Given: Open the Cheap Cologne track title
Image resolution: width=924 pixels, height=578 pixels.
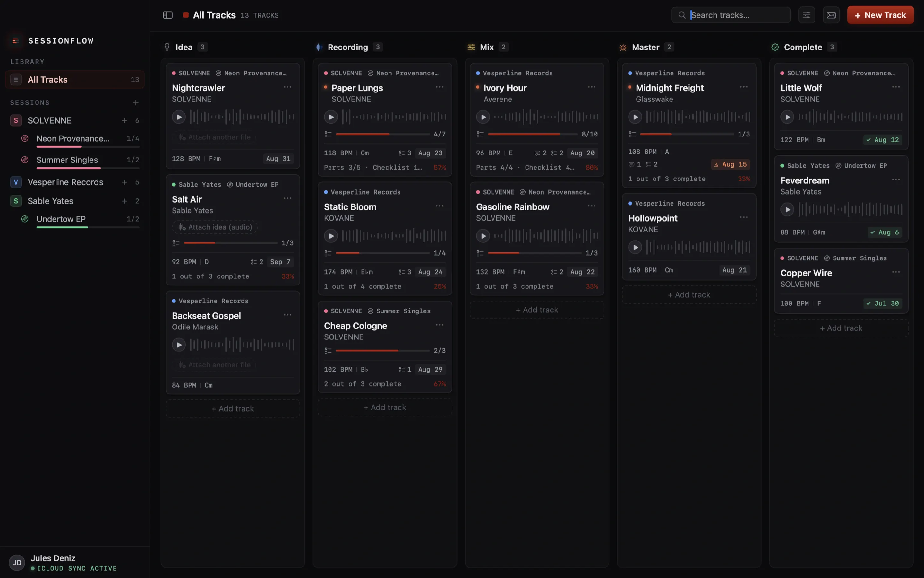Looking at the screenshot, I should (355, 326).
